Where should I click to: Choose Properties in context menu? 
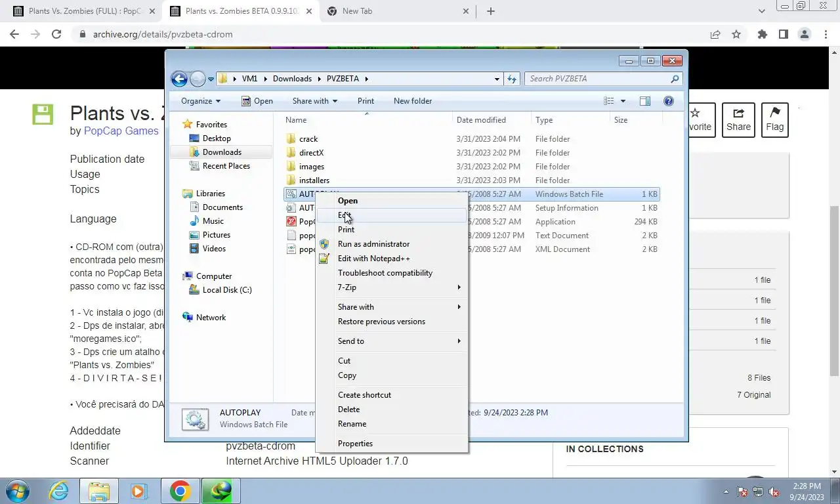(x=392, y=444)
